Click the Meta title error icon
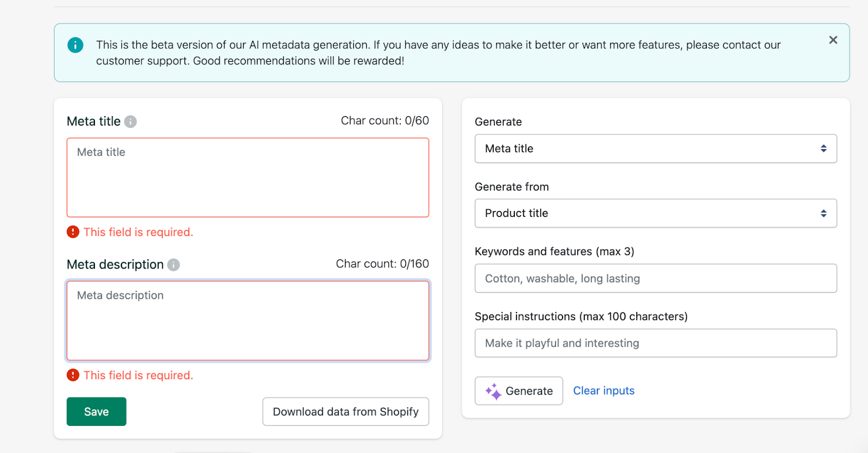This screenshot has height=453, width=868. pos(73,232)
